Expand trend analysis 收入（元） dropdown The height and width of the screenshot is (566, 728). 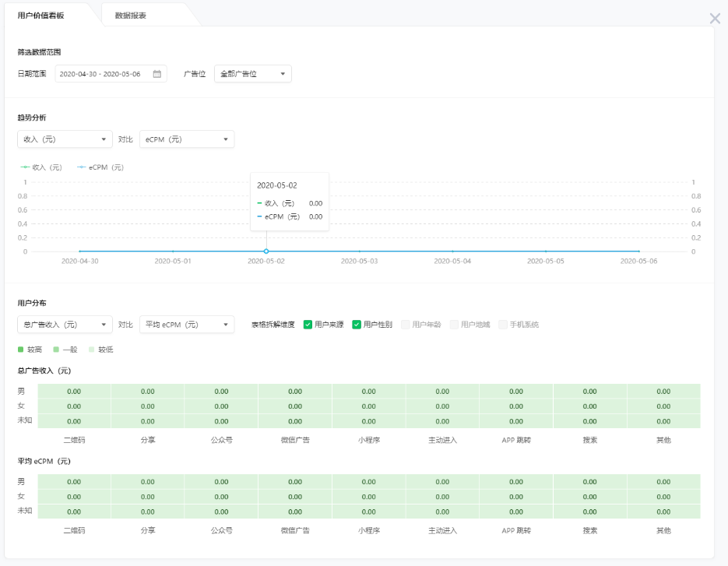65,139
